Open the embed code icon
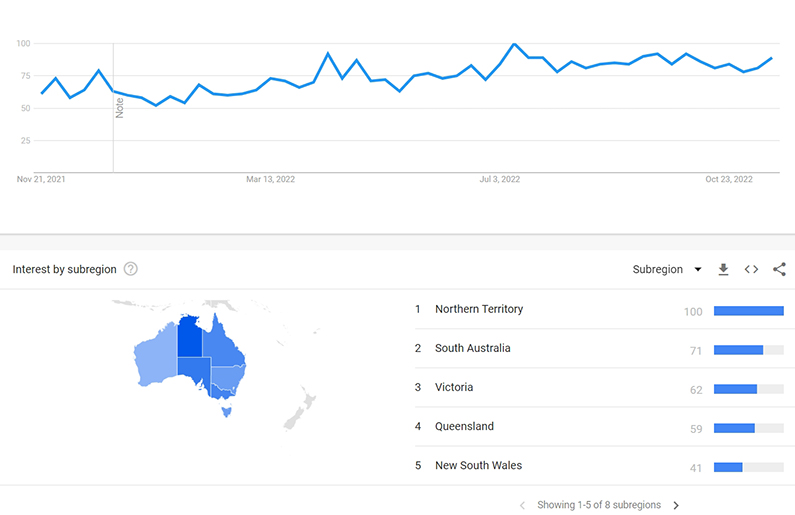 pyautogui.click(x=751, y=269)
